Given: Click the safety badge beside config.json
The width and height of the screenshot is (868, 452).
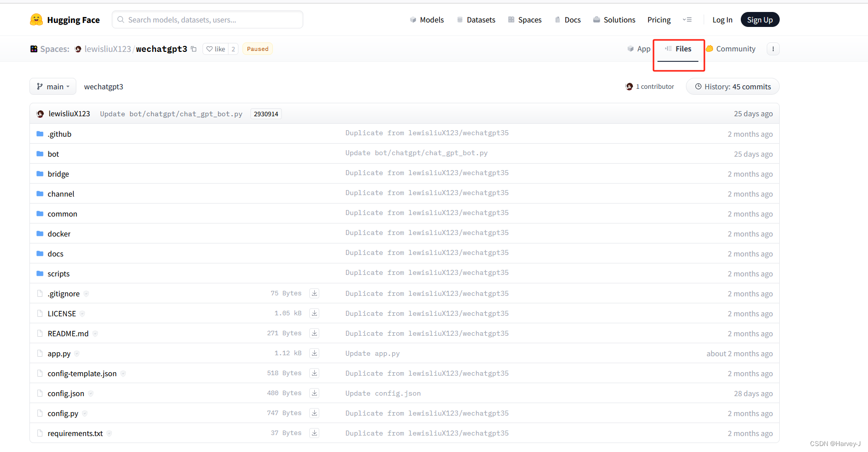Looking at the screenshot, I should 91,394.
